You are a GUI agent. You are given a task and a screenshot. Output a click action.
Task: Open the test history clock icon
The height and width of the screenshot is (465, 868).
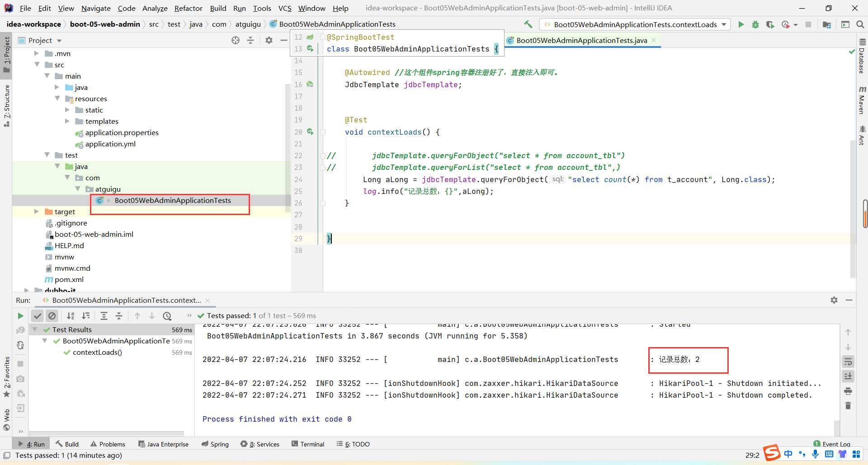167,316
